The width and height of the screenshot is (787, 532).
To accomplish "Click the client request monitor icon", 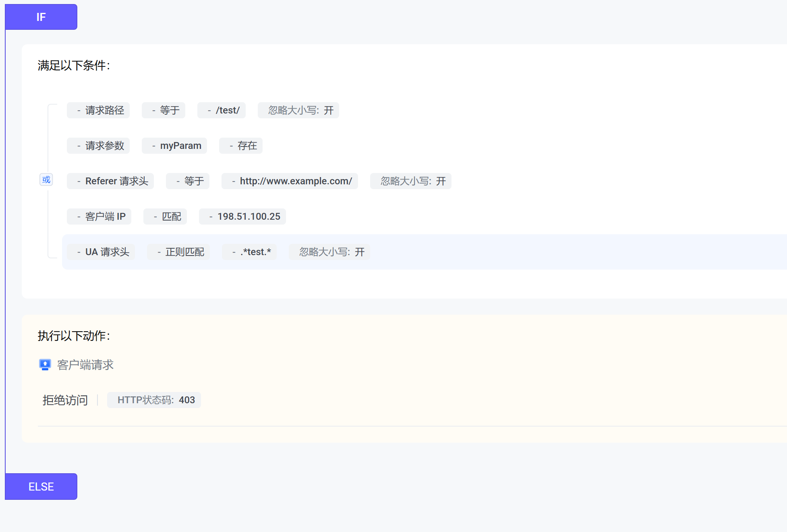I will [x=45, y=365].
